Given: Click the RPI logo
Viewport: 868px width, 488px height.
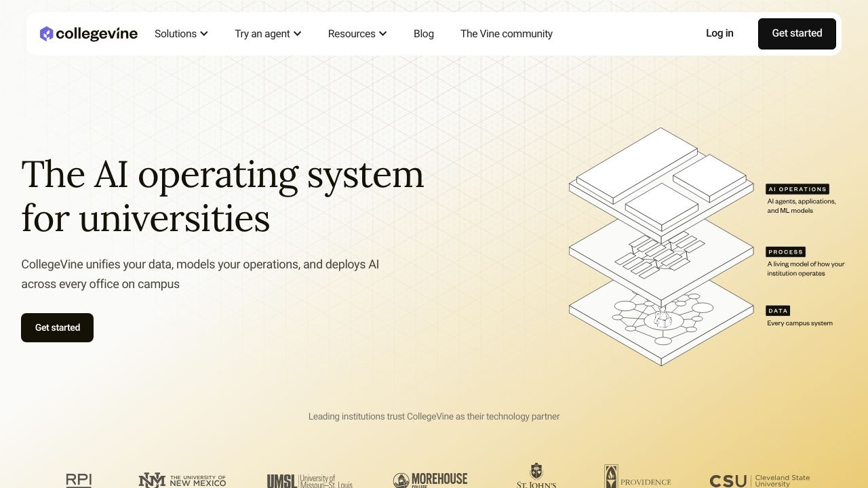Looking at the screenshot, I should coord(79,480).
